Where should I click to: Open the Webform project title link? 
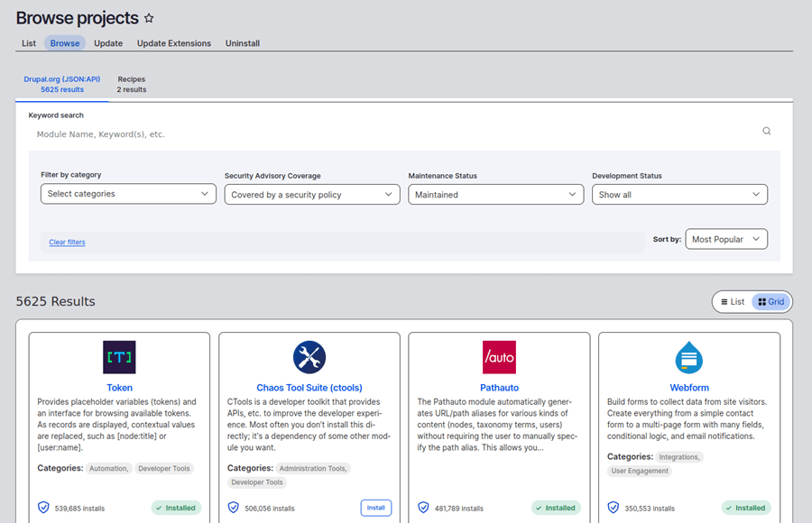pos(689,388)
